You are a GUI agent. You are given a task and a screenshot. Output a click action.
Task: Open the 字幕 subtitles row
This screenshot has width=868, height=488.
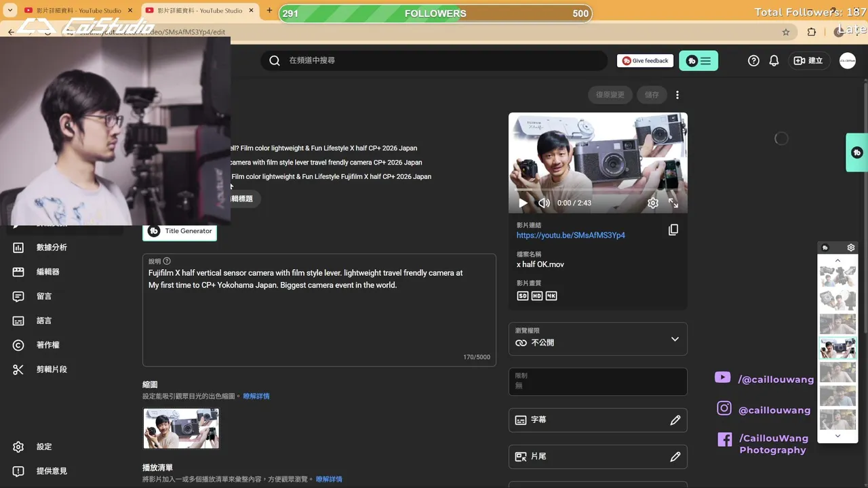tap(598, 420)
